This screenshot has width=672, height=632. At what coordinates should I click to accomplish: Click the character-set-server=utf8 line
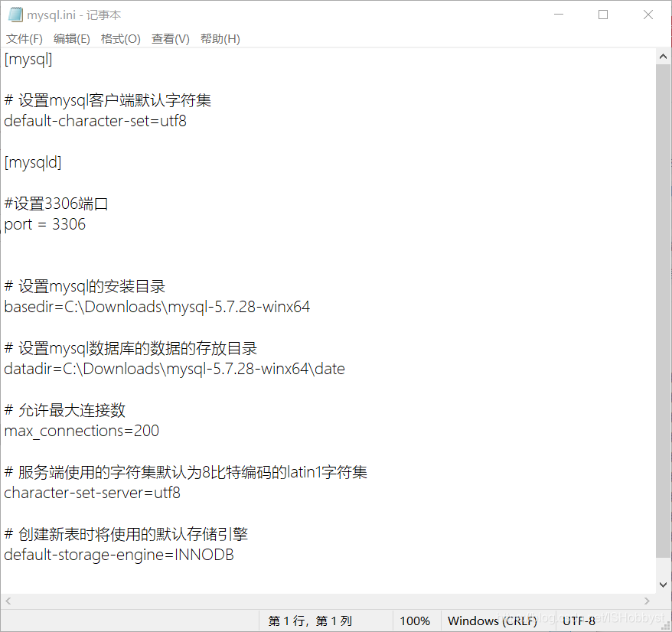click(92, 493)
